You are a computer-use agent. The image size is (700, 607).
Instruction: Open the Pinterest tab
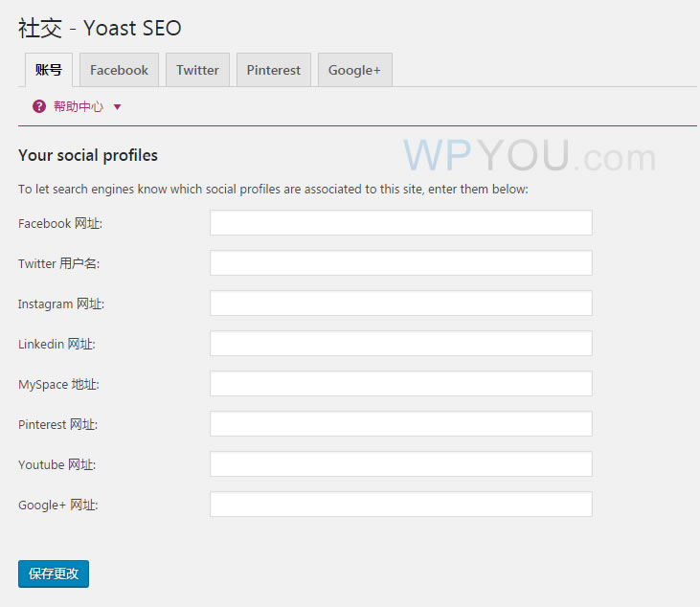click(274, 70)
